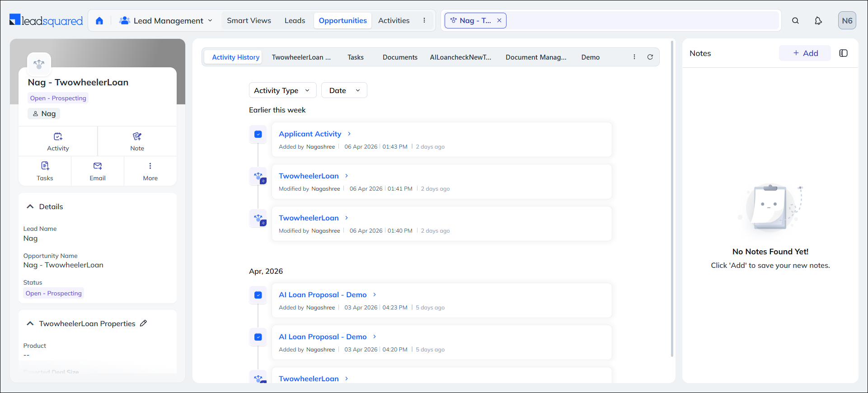Screen dimensions: 868x393
Task: Open the Smart Views tab
Action: (249, 21)
